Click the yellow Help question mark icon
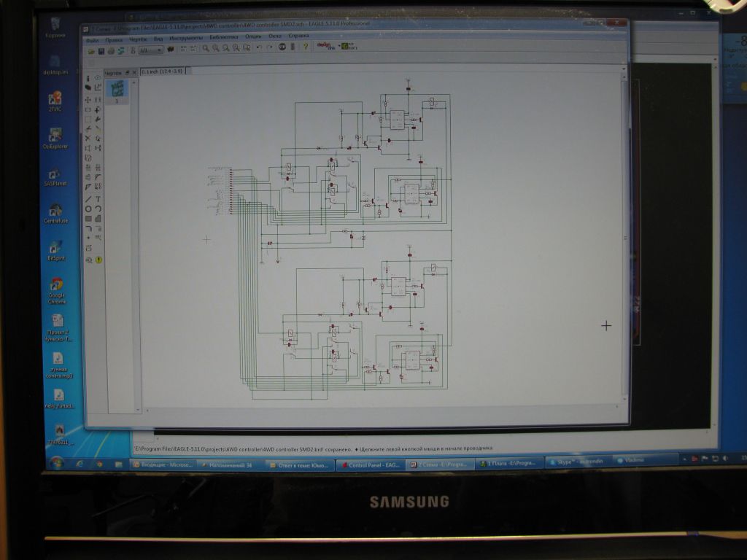Screen dimensions: 747x560 [x=305, y=47]
